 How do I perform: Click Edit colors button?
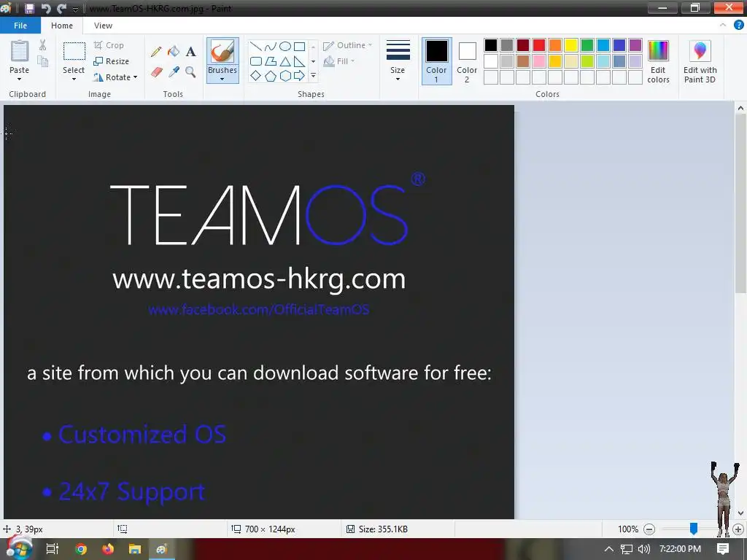(659, 61)
